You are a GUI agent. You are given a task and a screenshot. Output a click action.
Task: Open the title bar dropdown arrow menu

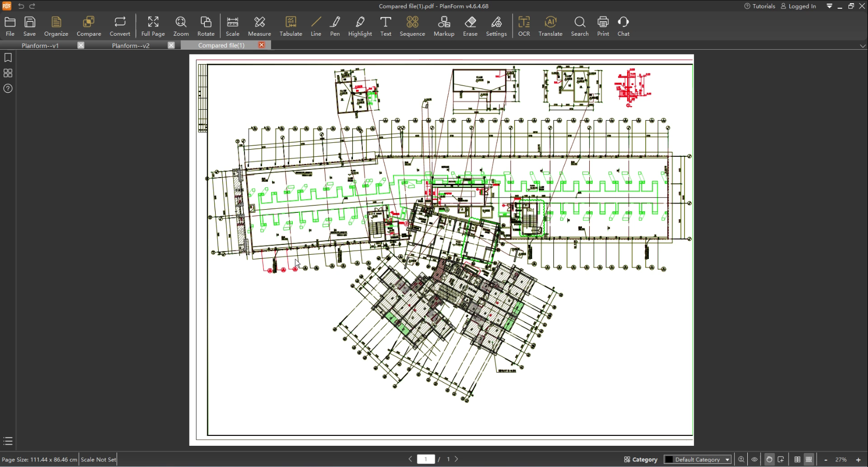(829, 6)
